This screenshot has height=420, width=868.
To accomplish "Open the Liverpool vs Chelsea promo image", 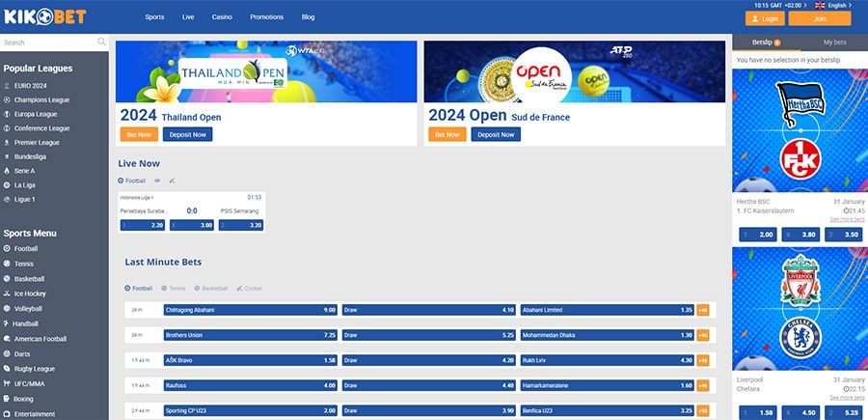I will coord(800,309).
